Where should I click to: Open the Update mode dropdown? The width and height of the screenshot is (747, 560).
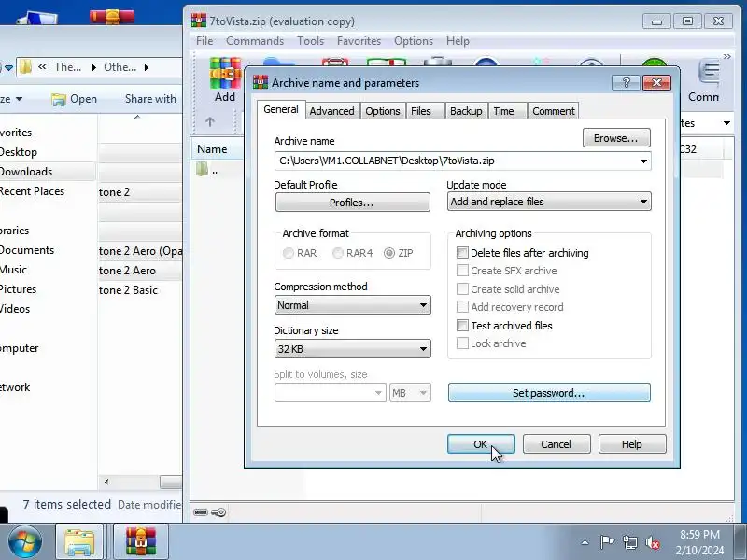[x=549, y=202]
